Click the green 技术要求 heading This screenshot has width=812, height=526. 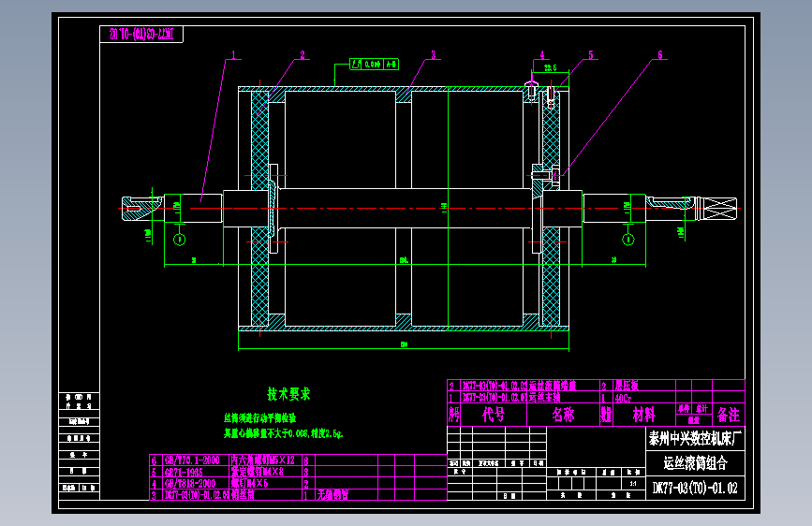[x=288, y=394]
